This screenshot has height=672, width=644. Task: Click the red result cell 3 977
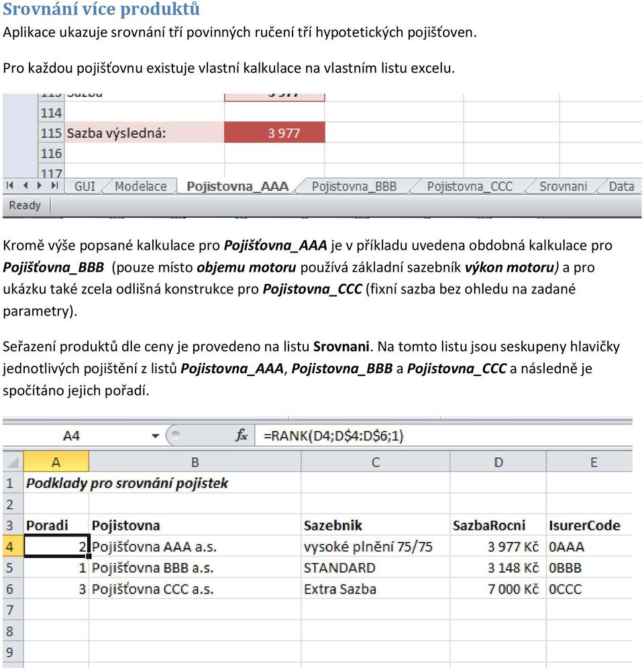(274, 133)
